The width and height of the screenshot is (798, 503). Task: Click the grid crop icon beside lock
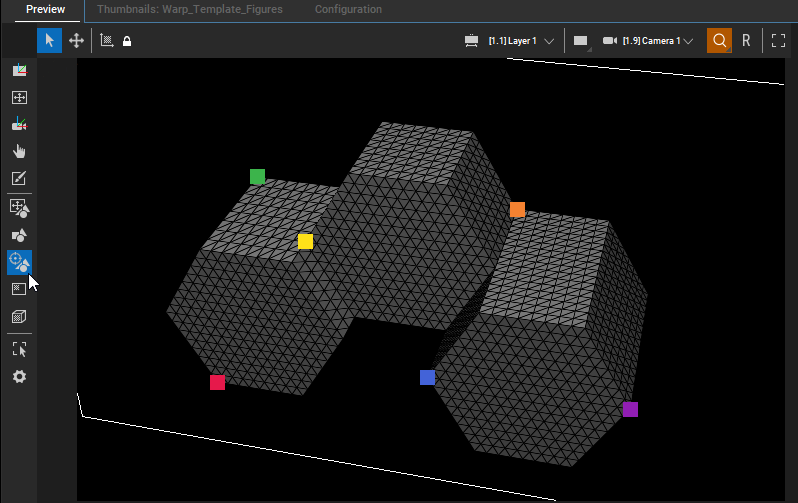pos(106,40)
